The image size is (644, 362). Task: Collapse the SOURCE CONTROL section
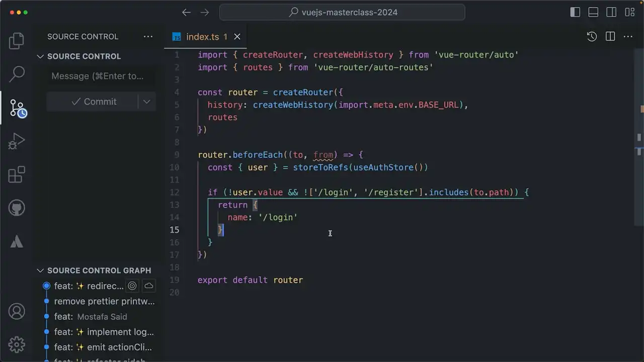[40, 56]
